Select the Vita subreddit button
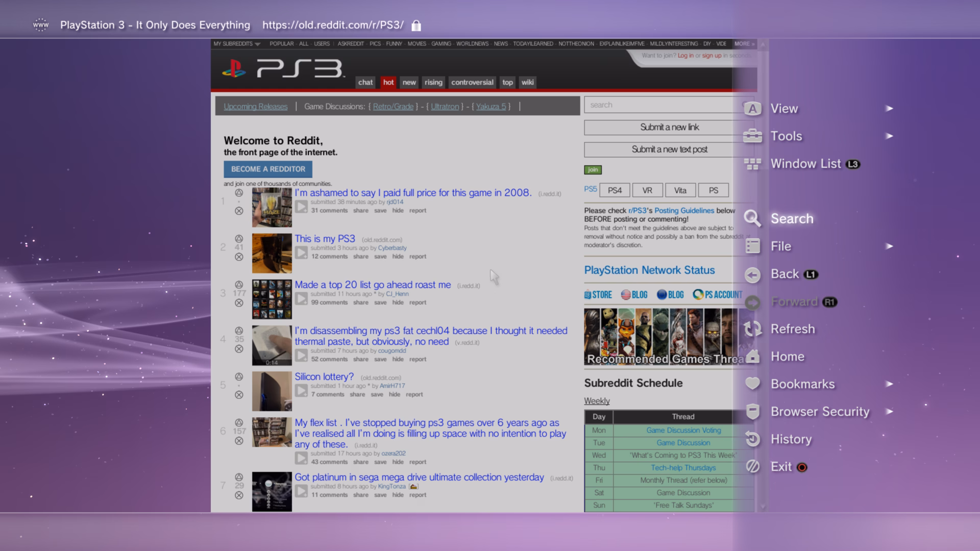Screen dimensions: 980x551 coord(680,190)
